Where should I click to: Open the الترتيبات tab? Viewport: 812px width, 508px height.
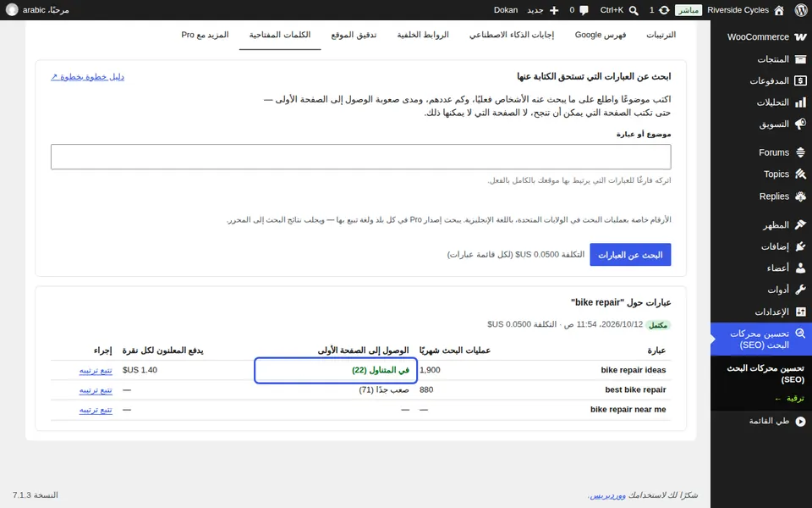(x=661, y=35)
